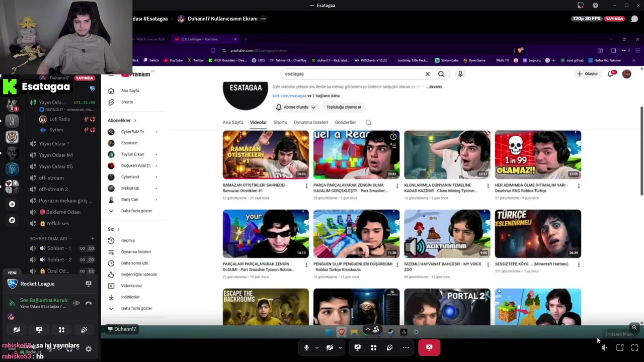The width and height of the screenshot is (644, 362).
Task: Click YouTube voice search microphone icon
Action: 460,74
